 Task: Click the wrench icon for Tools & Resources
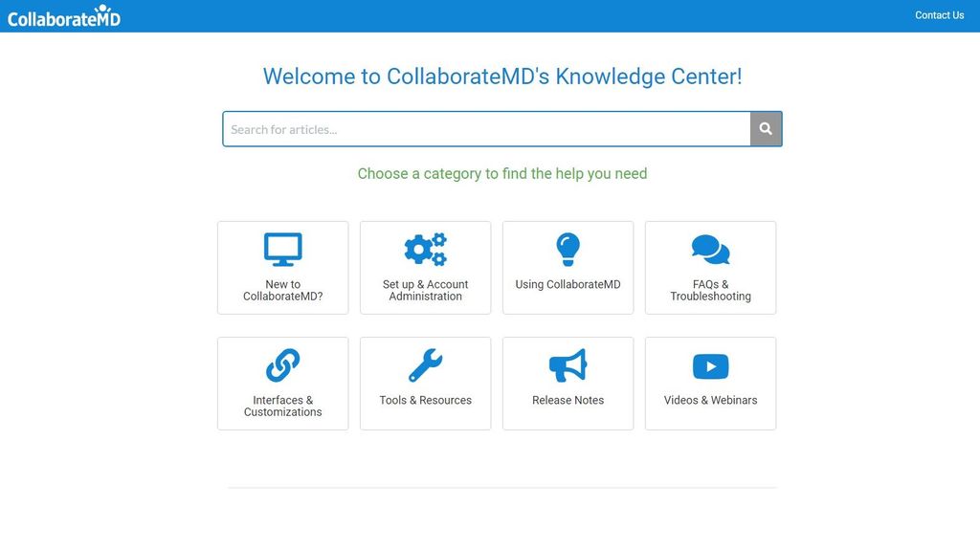(x=425, y=365)
